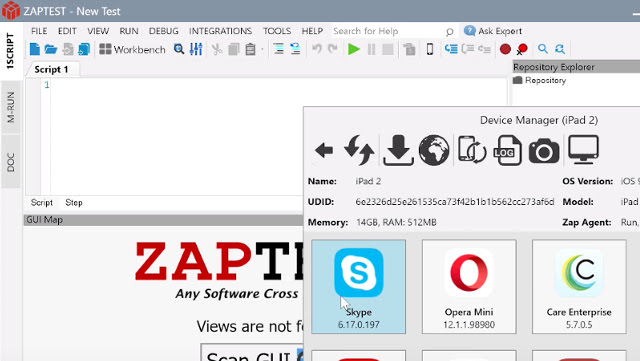640x361 pixels.
Task: Run the script with green play button
Action: click(353, 49)
